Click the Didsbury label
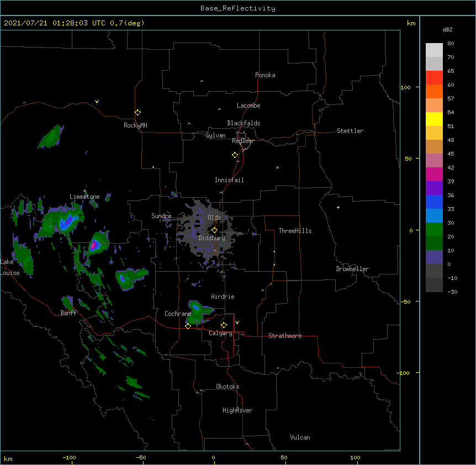This screenshot has width=476, height=465. pyautogui.click(x=212, y=238)
